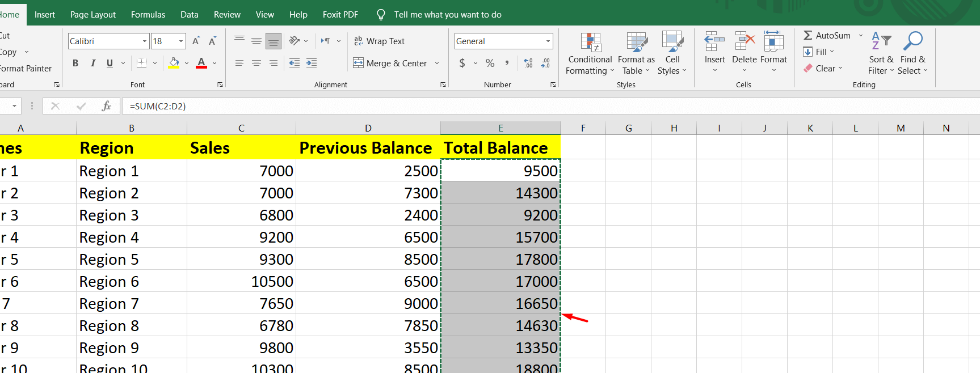Increase indent icon
This screenshot has height=373, width=980.
point(312,63)
